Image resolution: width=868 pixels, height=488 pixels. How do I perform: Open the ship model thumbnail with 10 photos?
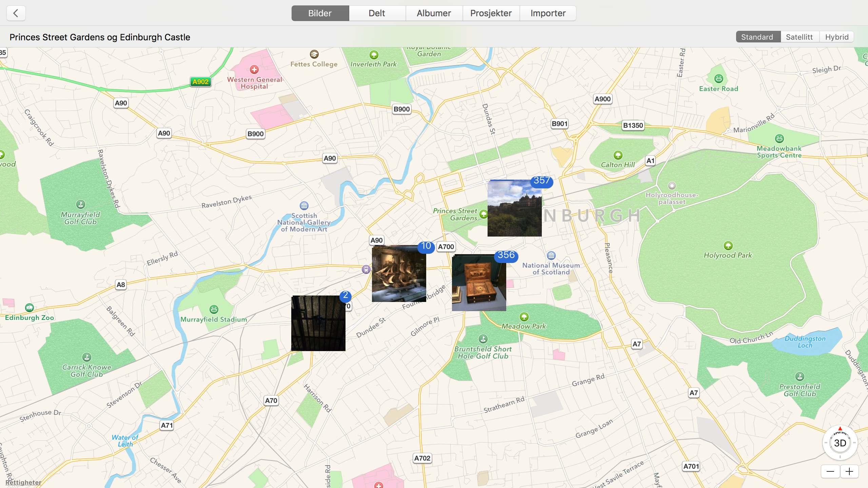click(x=399, y=274)
